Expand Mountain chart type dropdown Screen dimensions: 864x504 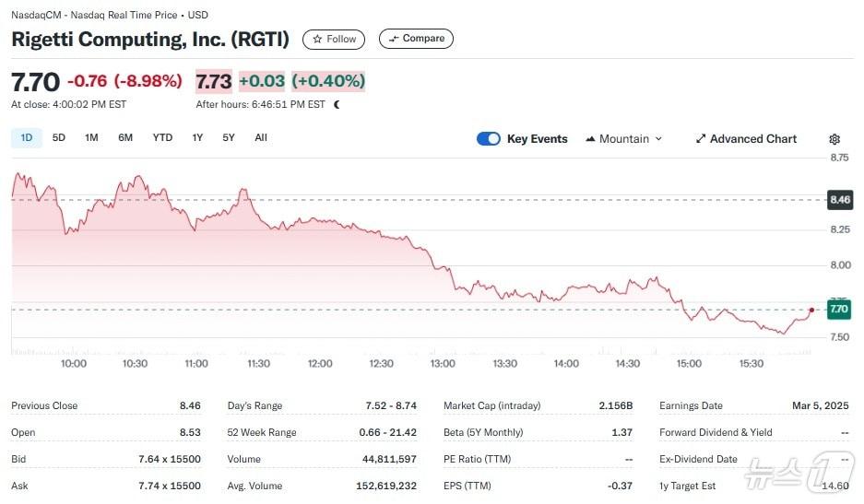pos(624,139)
